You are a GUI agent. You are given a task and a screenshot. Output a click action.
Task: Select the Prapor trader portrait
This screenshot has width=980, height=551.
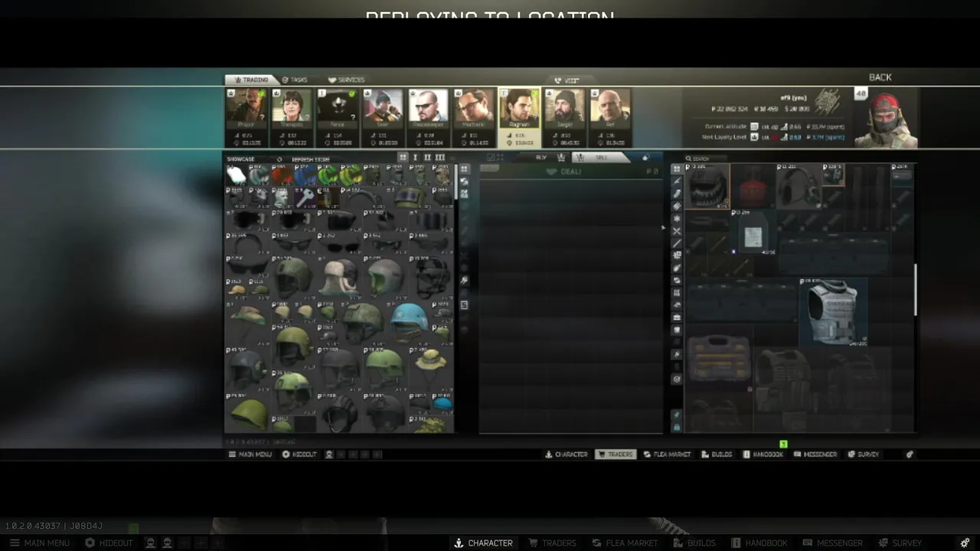pos(246,108)
